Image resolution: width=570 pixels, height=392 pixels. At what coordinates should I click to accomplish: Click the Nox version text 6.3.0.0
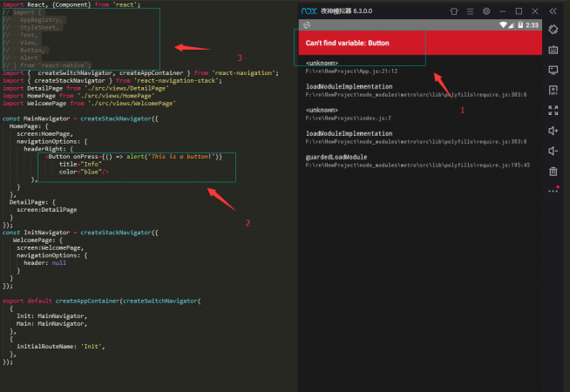point(363,11)
